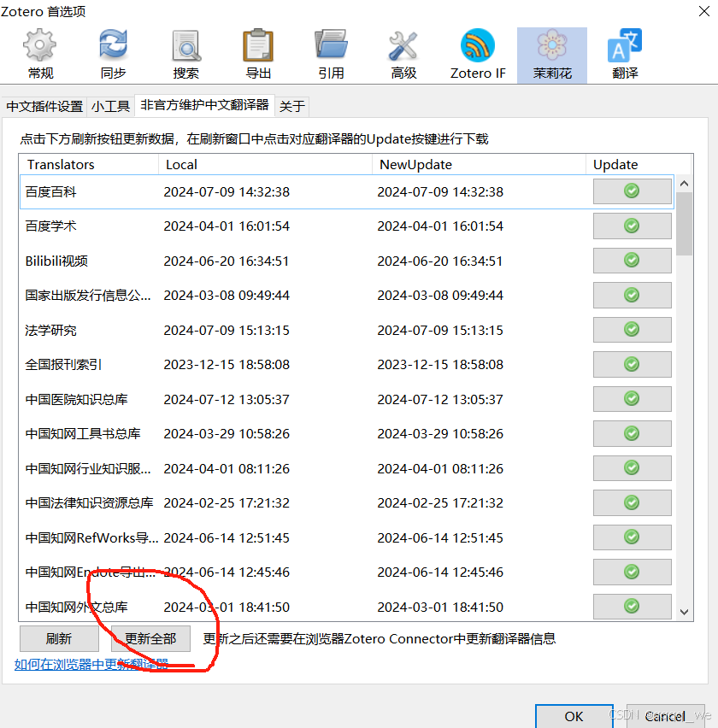Screen dimensions: 718x728
Task: Click NewUpdate date 2024-02-25 17:21:32
Action: coord(440,502)
